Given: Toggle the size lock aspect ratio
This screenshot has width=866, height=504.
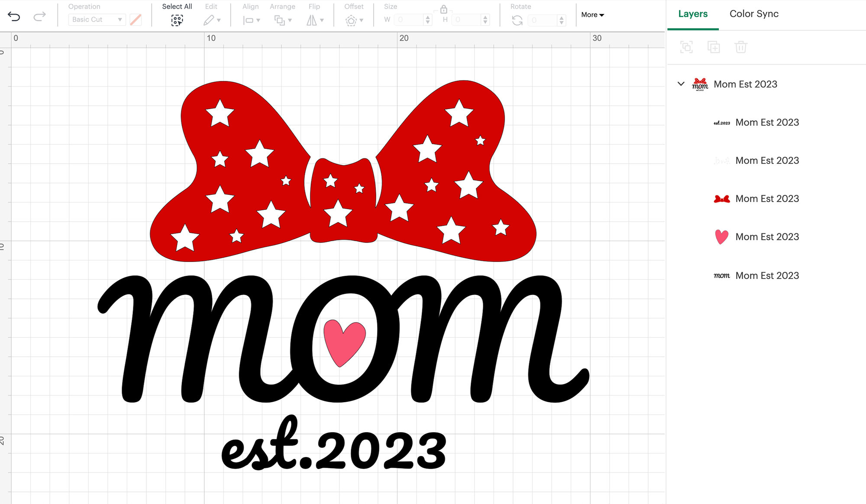Looking at the screenshot, I should click(x=443, y=10).
